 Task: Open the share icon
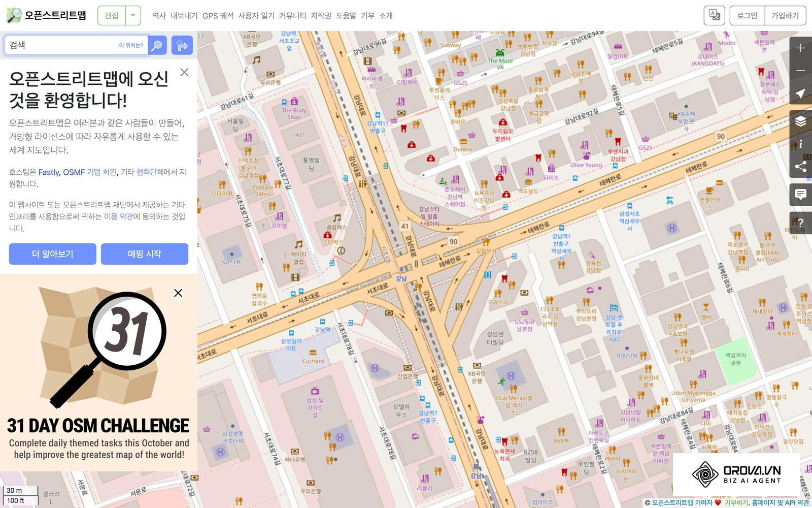coord(800,167)
